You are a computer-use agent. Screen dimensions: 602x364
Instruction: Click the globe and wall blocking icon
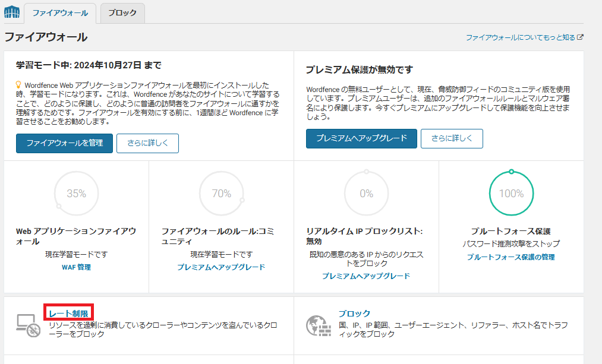point(319,326)
